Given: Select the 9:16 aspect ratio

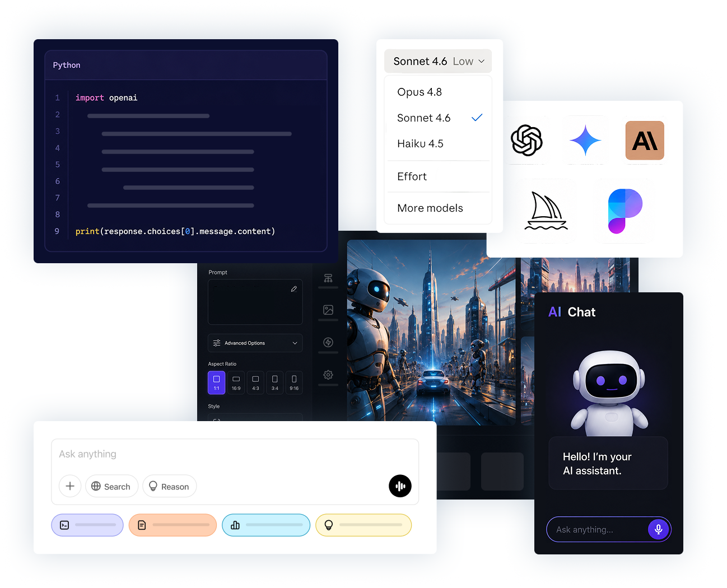Looking at the screenshot, I should coord(294,382).
